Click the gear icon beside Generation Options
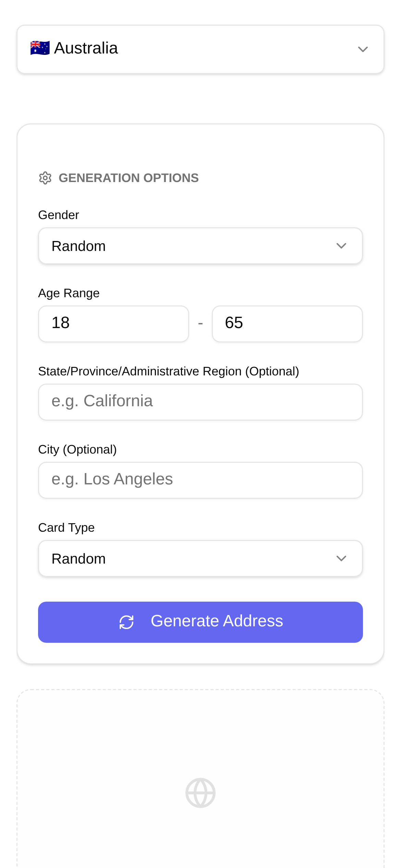The height and width of the screenshot is (868, 401). coord(45,178)
